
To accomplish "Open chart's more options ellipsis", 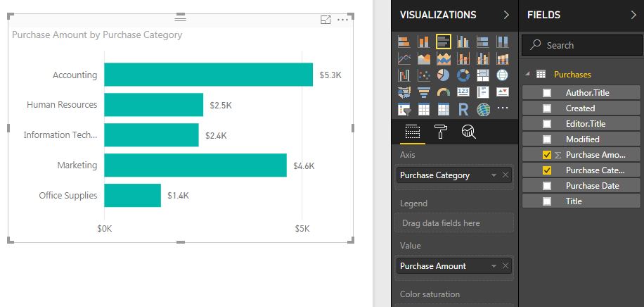I will tap(342, 20).
